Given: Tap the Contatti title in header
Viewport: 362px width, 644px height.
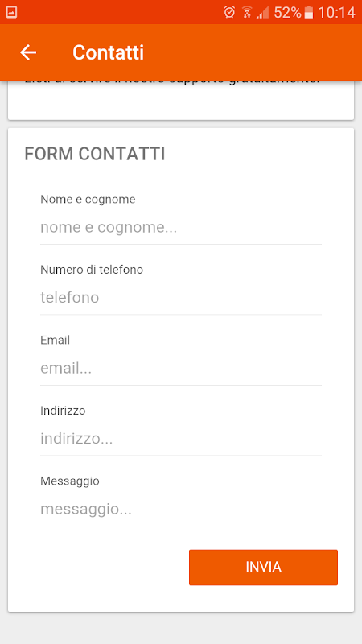Looking at the screenshot, I should pyautogui.click(x=109, y=52).
